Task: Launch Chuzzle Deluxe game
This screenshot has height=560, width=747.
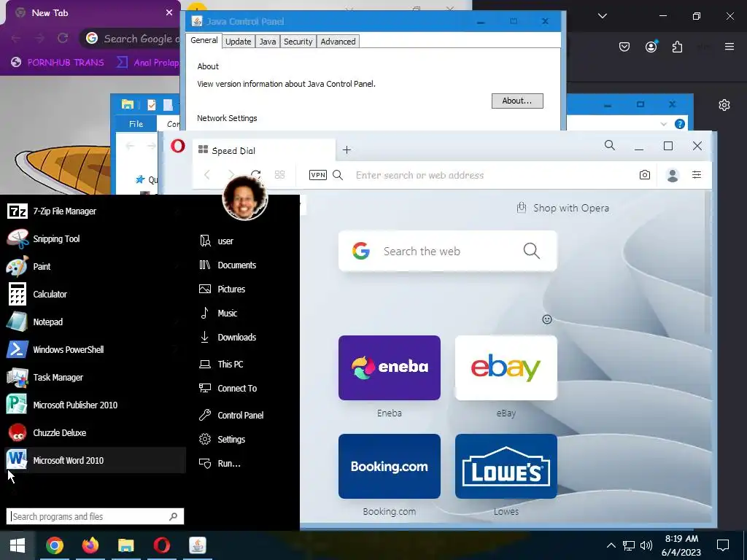Action: click(94, 432)
